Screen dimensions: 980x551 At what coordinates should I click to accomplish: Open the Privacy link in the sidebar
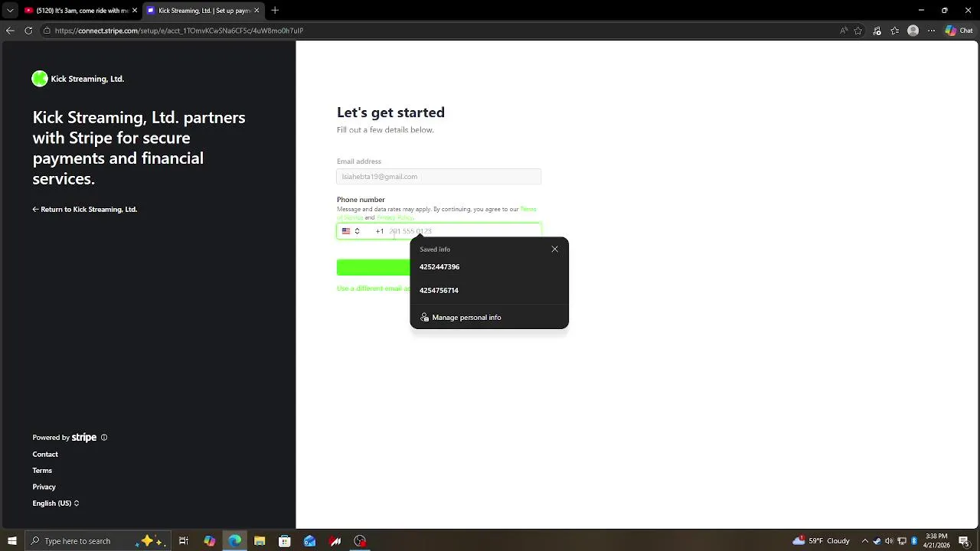pyautogui.click(x=44, y=487)
